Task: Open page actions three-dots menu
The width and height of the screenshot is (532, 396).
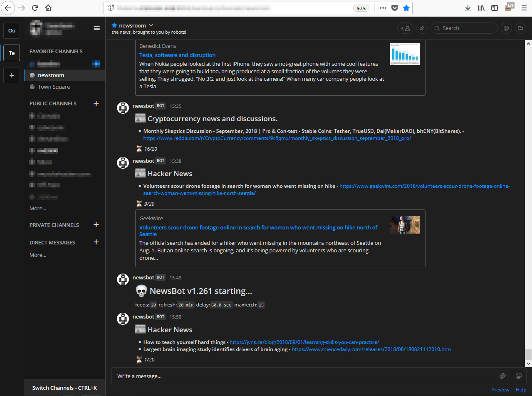Action: pos(383,8)
